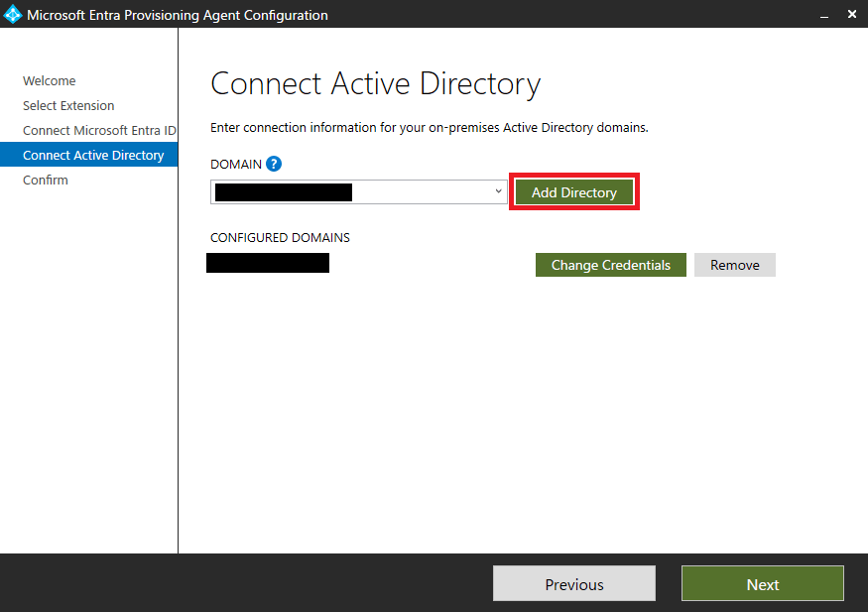The width and height of the screenshot is (868, 612).
Task: Click the DOMAIN field label
Action: tap(236, 165)
